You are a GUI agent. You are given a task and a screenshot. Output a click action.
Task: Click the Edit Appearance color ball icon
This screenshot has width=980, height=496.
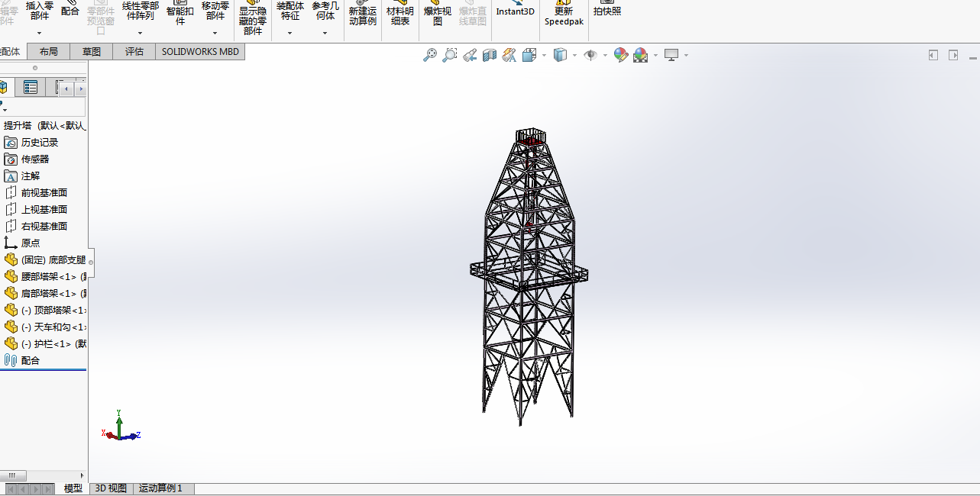[620, 55]
